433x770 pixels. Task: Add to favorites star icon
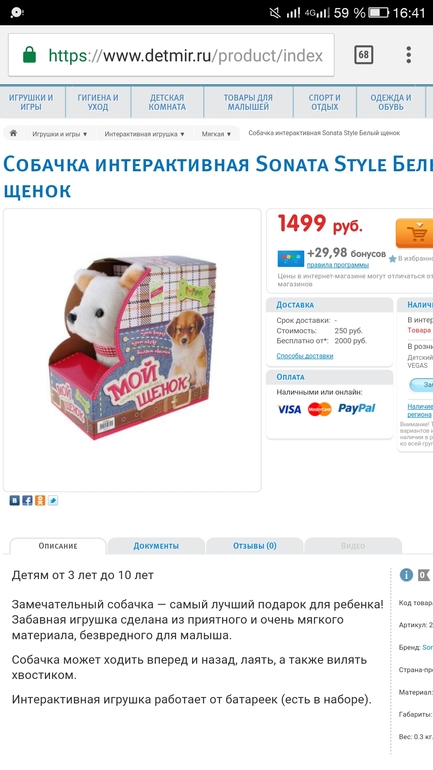(x=392, y=258)
